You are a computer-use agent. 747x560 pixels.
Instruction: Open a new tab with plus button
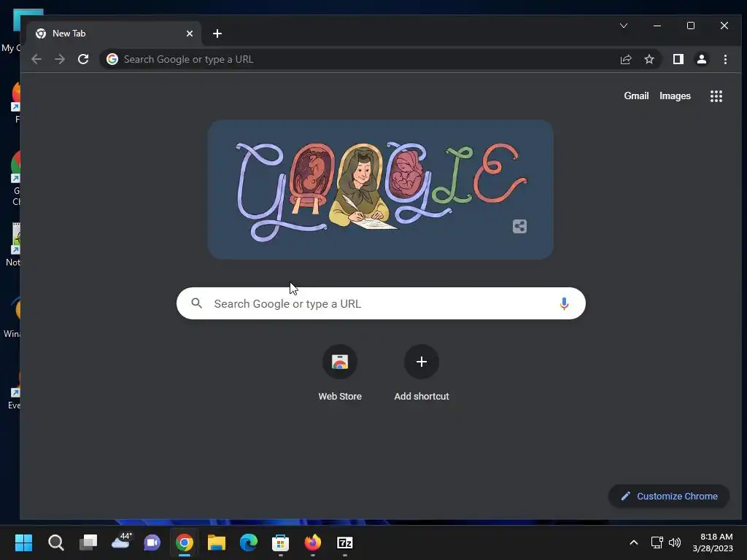tap(217, 34)
